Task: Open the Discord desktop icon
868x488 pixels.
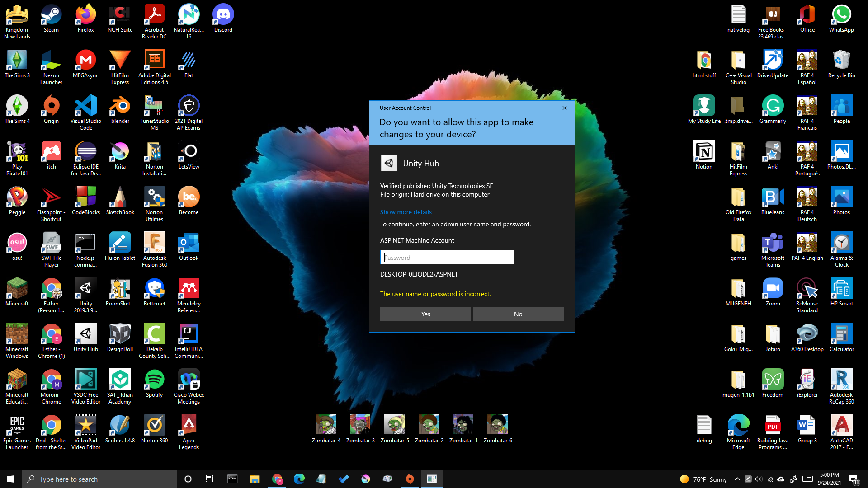Action: pos(223,19)
